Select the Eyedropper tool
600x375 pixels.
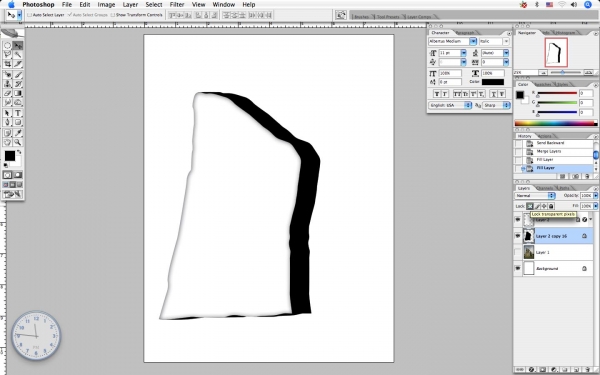click(x=18, y=133)
